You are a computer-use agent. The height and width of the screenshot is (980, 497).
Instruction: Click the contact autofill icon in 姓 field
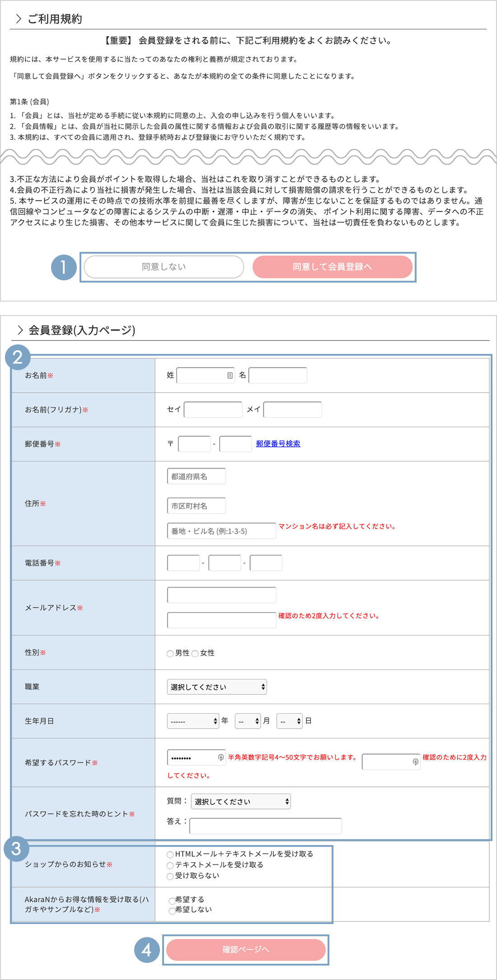[x=230, y=376]
